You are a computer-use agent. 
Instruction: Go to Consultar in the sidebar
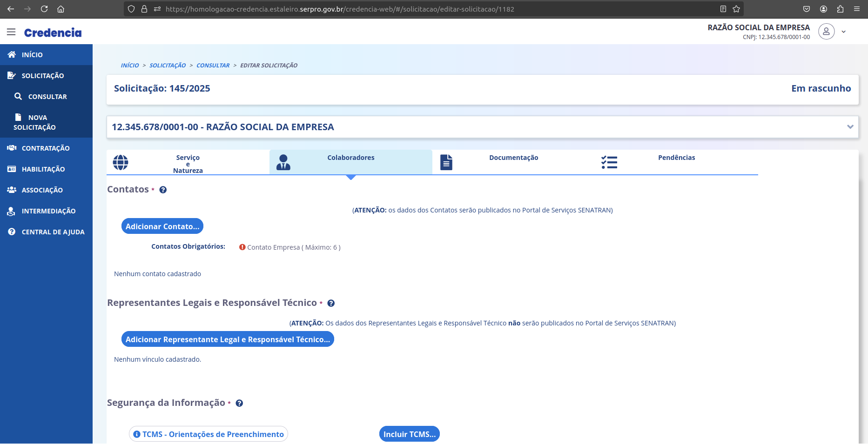click(47, 97)
